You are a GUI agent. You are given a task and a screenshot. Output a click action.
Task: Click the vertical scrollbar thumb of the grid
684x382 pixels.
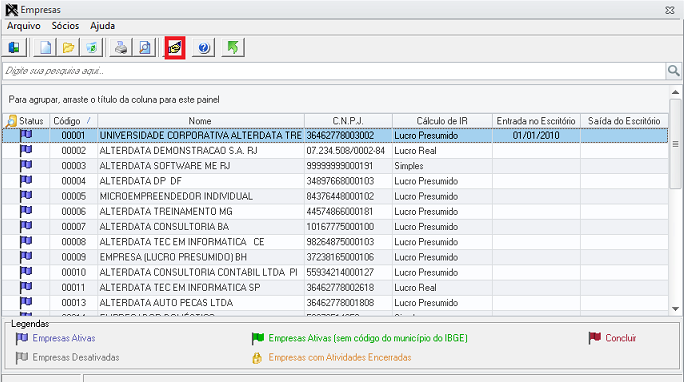(x=675, y=143)
